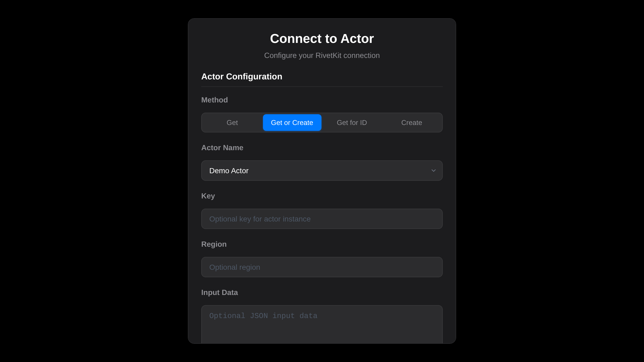The image size is (644, 362).
Task: Open the Demo Actor select box
Action: (322, 171)
